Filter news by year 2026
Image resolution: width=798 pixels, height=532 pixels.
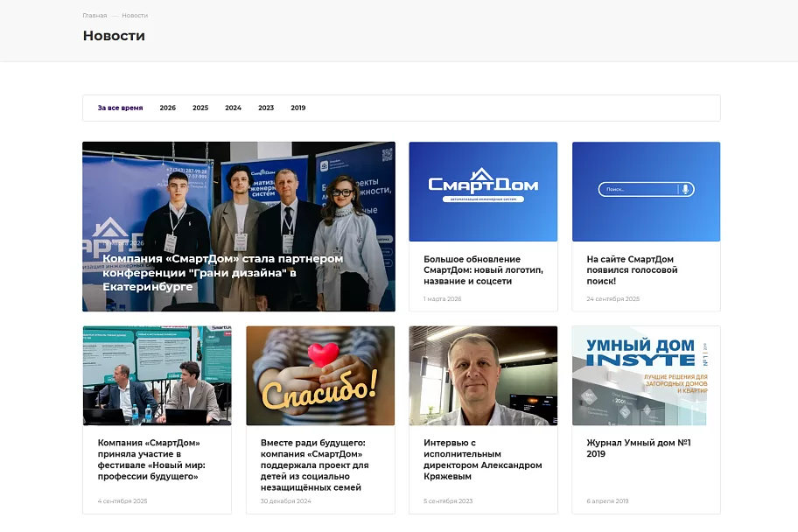click(x=167, y=108)
